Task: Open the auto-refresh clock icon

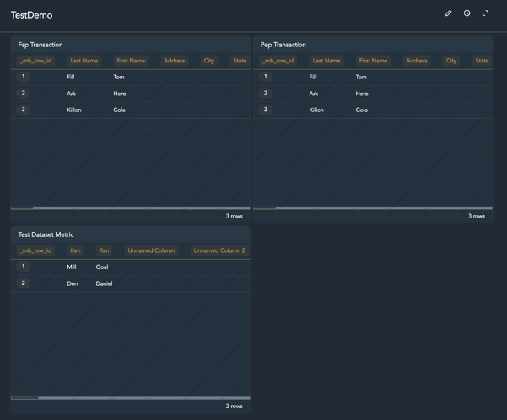Action: click(467, 13)
